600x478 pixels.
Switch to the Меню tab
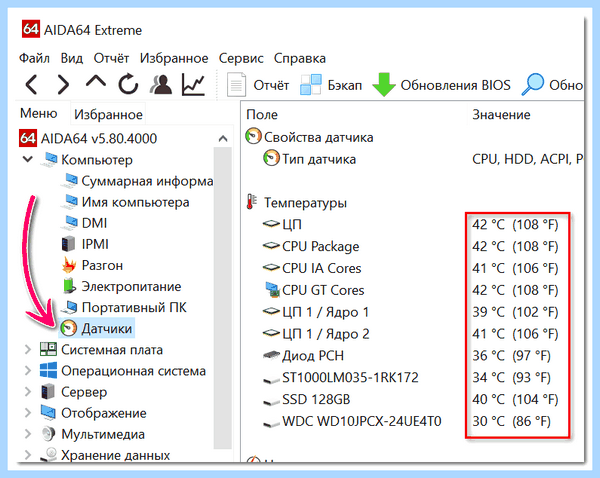coord(39,113)
